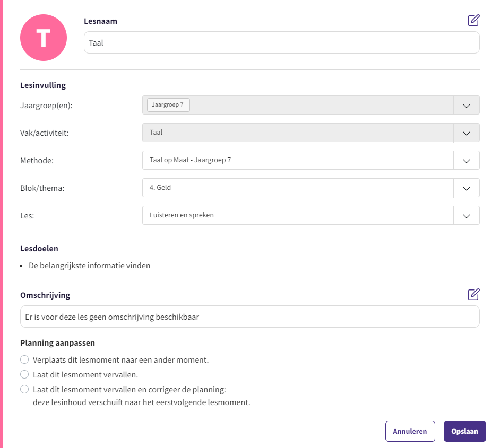Viewport: 492px width, 448px height.
Task: Save the lesson with Opslaan
Action: coord(464,431)
